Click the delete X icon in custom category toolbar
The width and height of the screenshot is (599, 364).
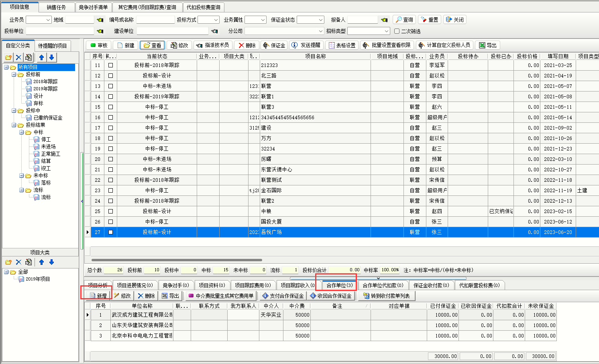(18, 57)
